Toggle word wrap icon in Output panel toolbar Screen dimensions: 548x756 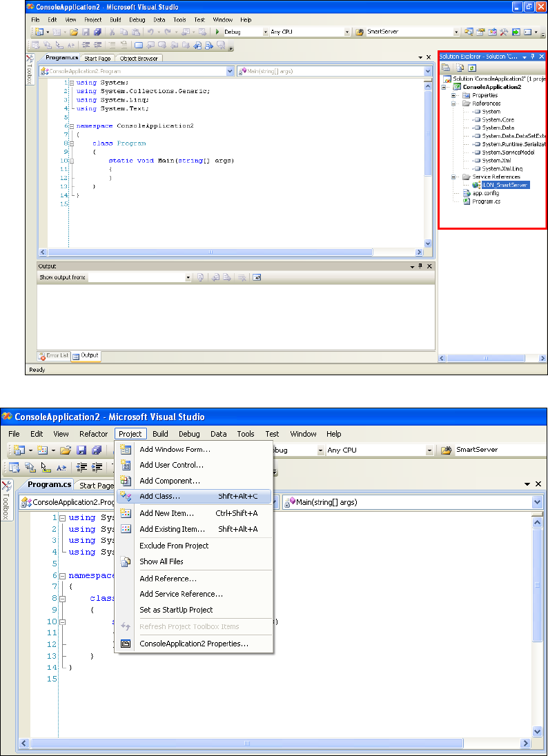click(x=257, y=277)
